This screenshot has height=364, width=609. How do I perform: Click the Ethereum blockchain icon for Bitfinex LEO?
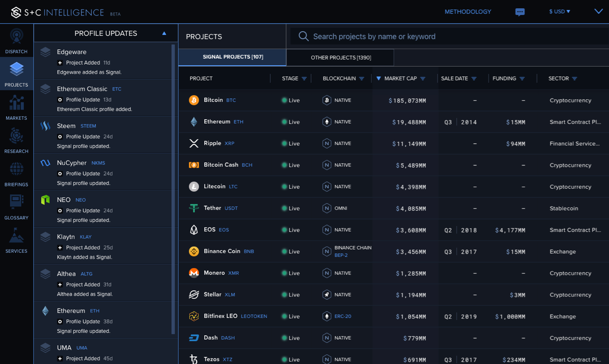tap(327, 316)
